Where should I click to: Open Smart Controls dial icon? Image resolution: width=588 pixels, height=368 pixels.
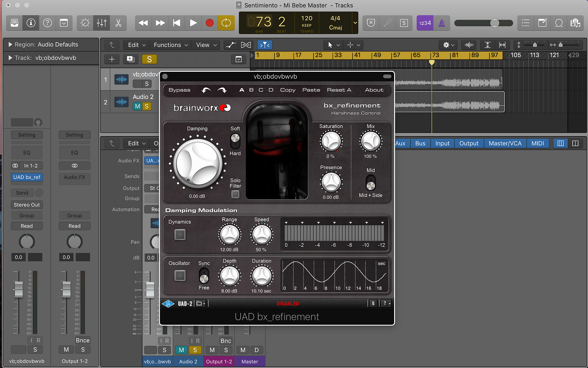pyautogui.click(x=85, y=23)
